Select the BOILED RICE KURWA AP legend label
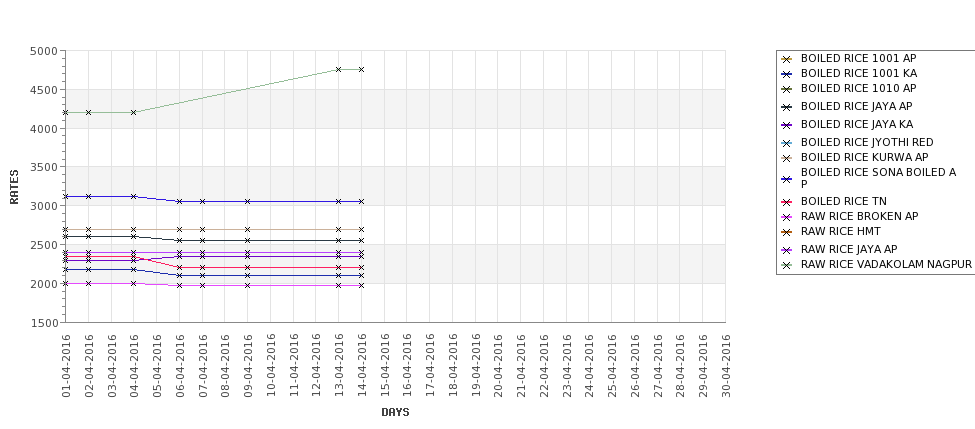The width and height of the screenshot is (975, 429). [864, 157]
